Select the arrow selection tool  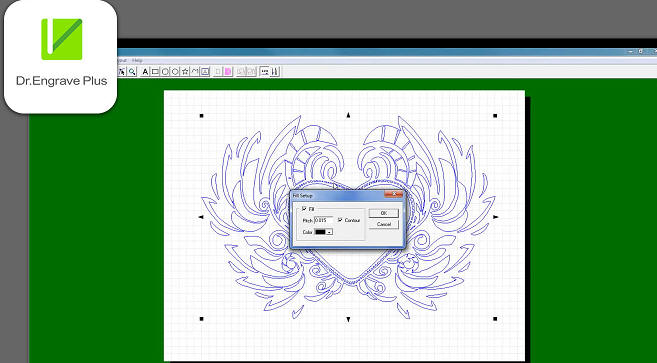click(x=122, y=72)
